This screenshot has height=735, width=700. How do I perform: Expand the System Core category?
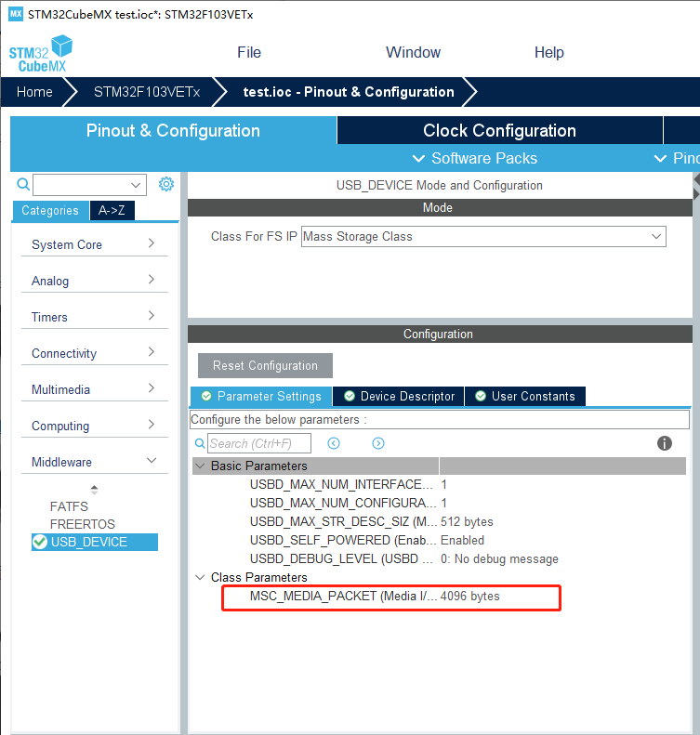tap(94, 244)
